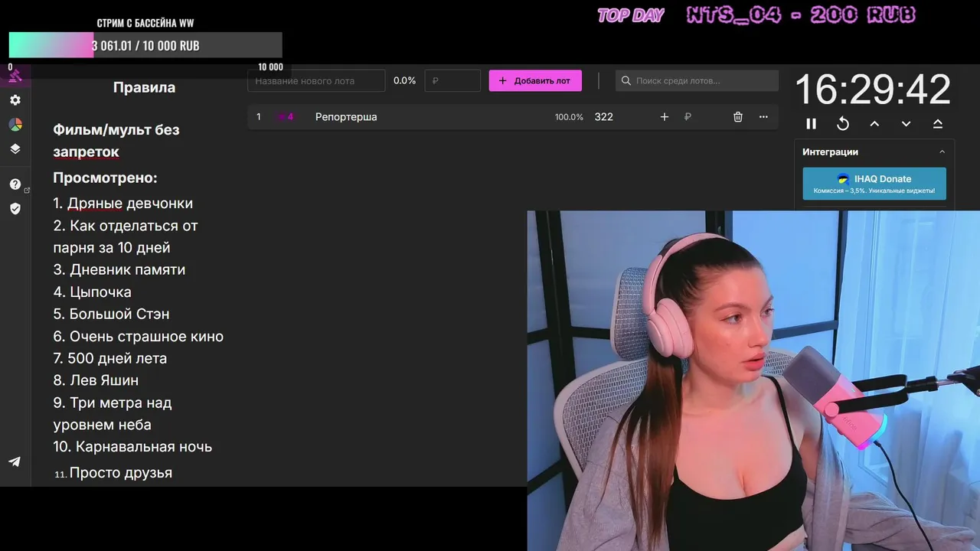This screenshot has width=980, height=551.
Task: Focus the new lot ruble amount field
Action: 452,80
